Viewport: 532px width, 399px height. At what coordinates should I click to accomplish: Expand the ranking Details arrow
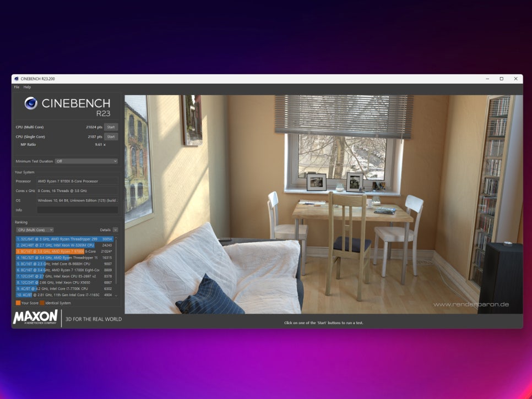[115, 230]
